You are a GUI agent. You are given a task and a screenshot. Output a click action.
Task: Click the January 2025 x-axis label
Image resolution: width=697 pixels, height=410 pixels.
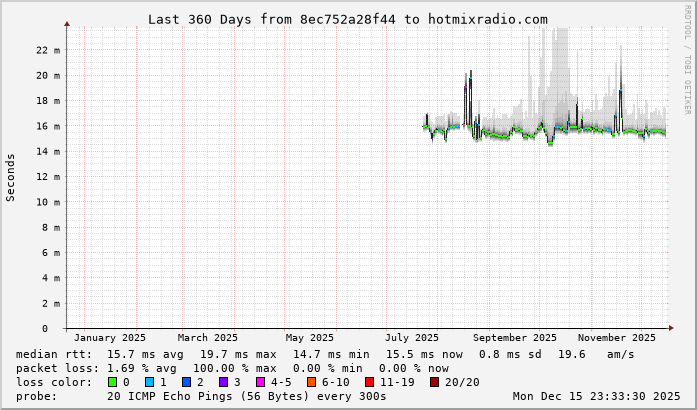(x=109, y=338)
